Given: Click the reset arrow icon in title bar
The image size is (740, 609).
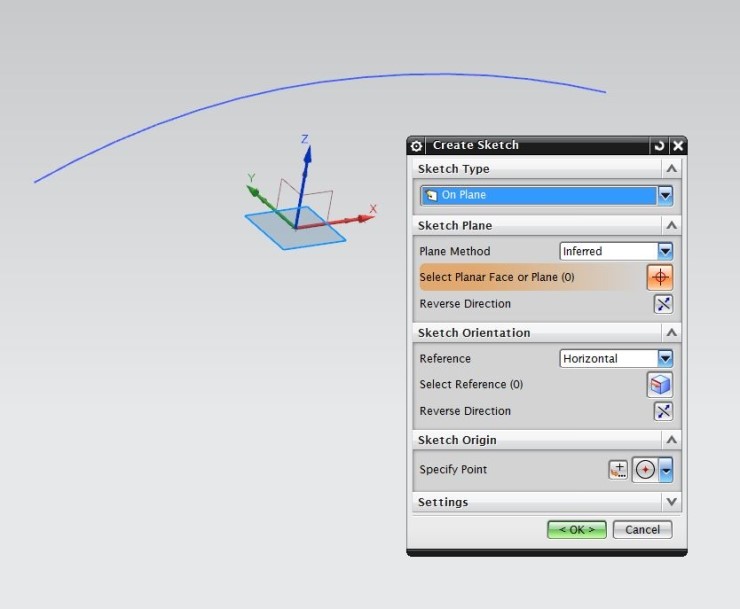Looking at the screenshot, I should pyautogui.click(x=659, y=146).
